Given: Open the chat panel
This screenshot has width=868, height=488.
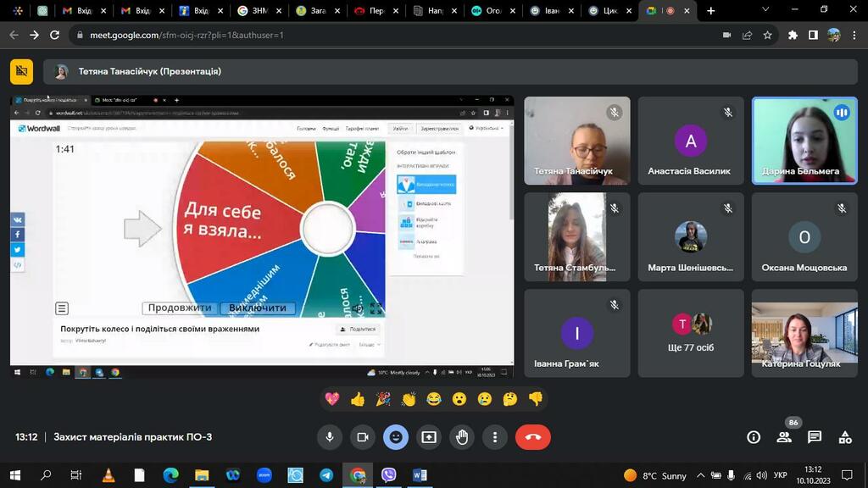Looking at the screenshot, I should (815, 437).
